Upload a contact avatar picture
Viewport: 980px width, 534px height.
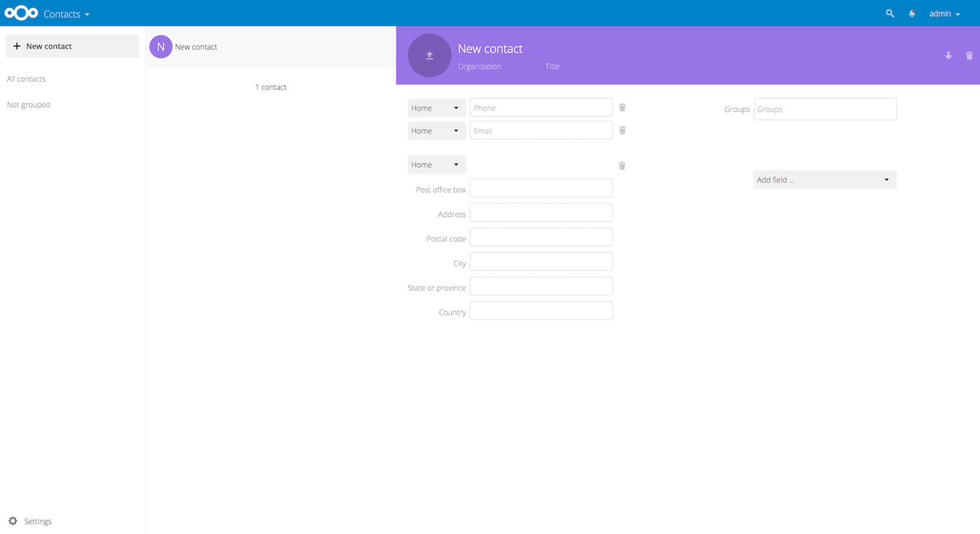click(x=429, y=56)
